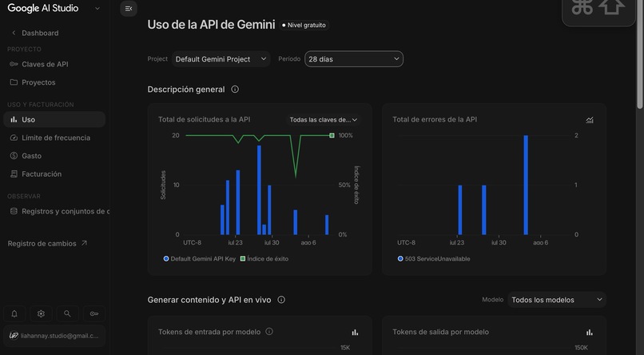Screen dimensions: 644x355
Task: Open notifications via the bell icon
Action: pyautogui.click(x=14, y=314)
